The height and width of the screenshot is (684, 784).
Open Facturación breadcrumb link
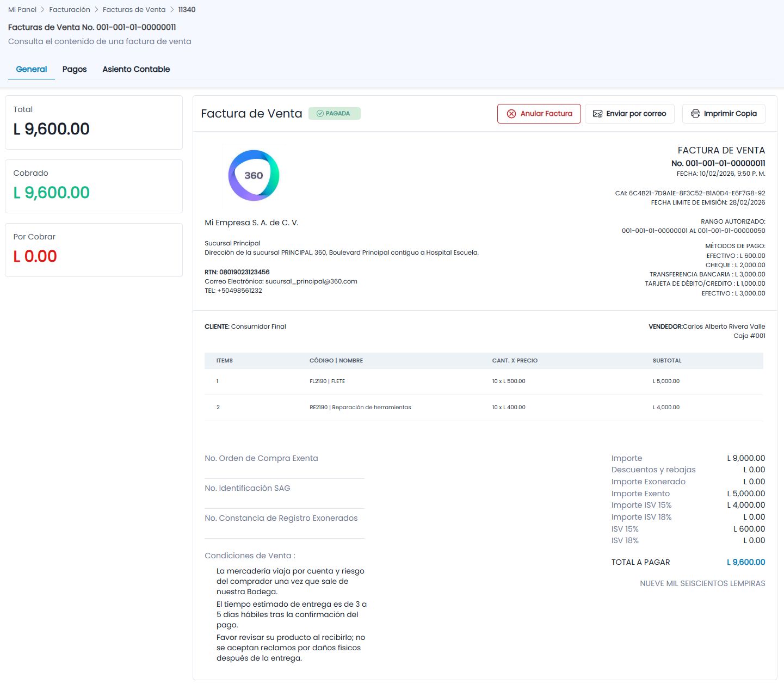pyautogui.click(x=70, y=10)
